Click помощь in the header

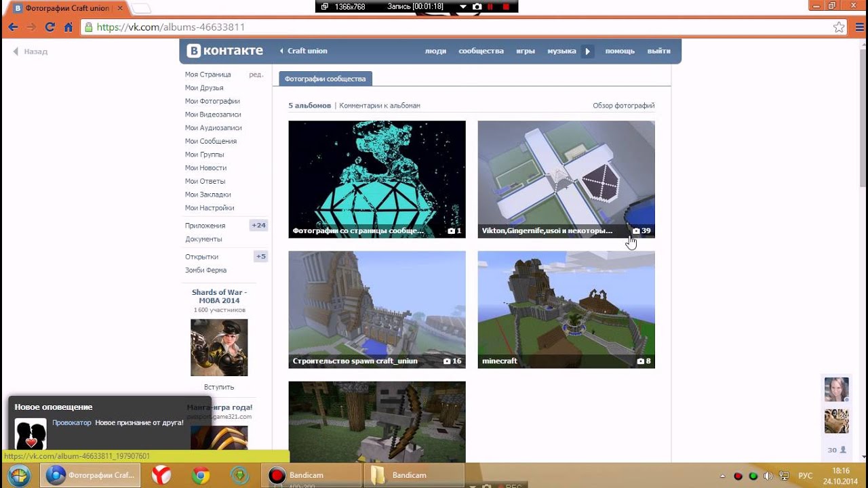pos(620,51)
